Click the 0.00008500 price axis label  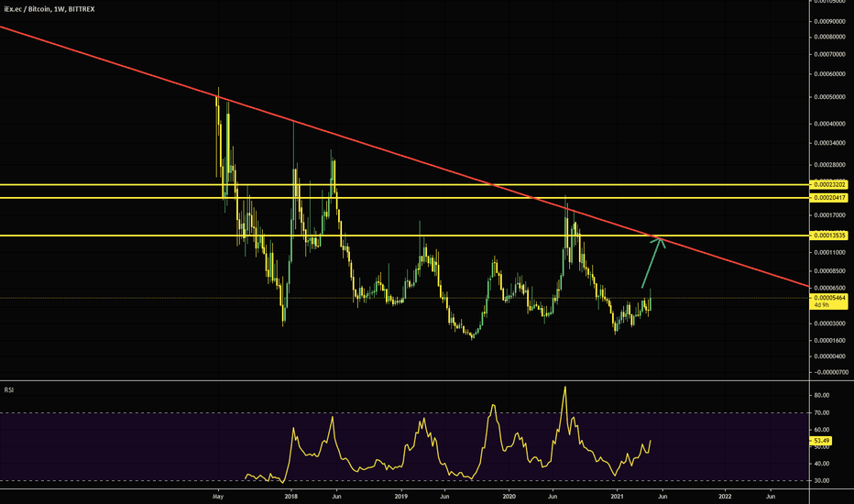[830, 271]
